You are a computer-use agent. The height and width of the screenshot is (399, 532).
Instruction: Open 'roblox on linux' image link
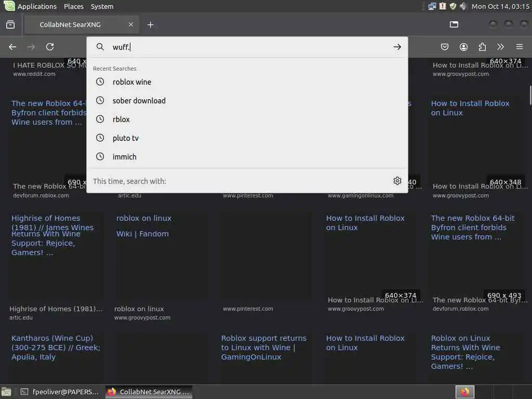(144, 218)
